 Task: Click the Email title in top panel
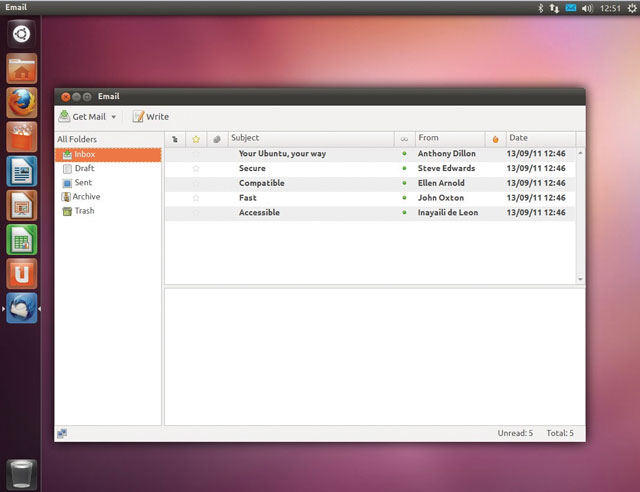tap(16, 7)
